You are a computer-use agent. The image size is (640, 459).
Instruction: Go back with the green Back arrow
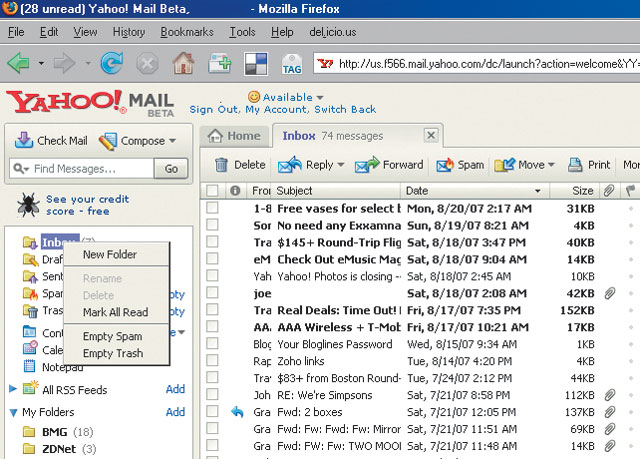[18, 64]
